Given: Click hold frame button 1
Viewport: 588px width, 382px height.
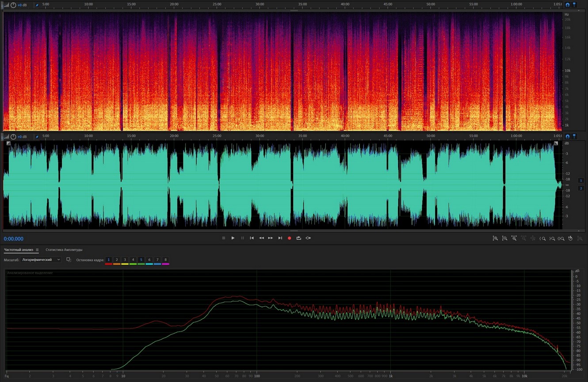Looking at the screenshot, I should [x=109, y=260].
